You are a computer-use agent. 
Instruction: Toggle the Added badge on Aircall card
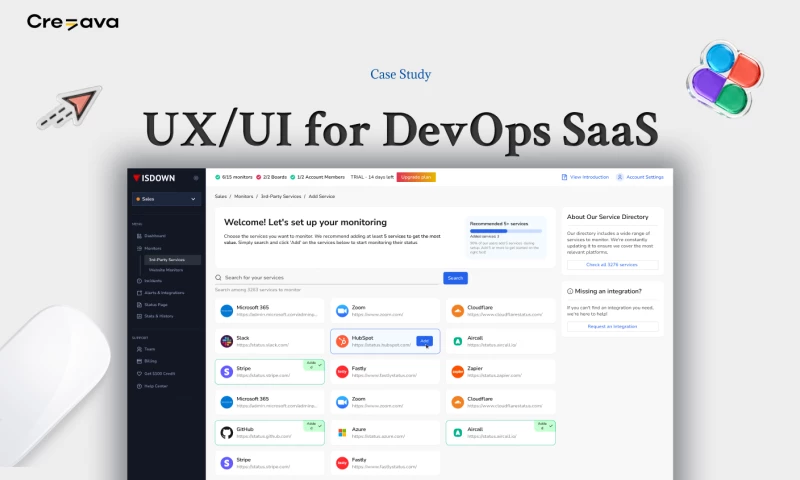point(544,426)
